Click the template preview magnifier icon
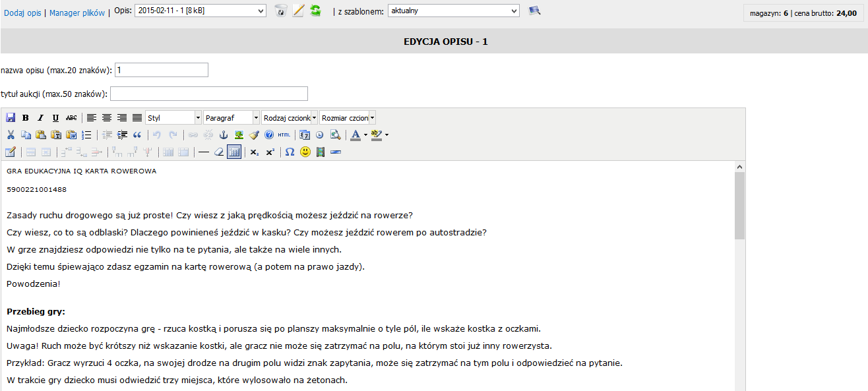The height and width of the screenshot is (391, 868). [534, 11]
